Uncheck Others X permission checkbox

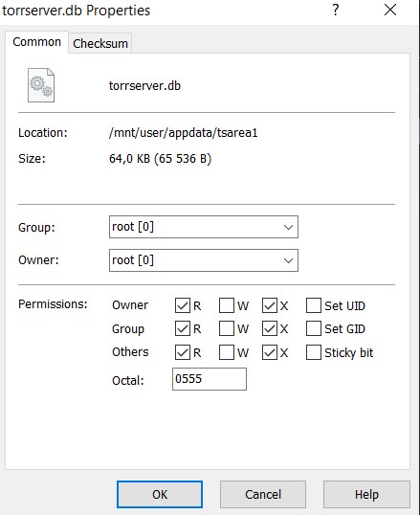270,353
